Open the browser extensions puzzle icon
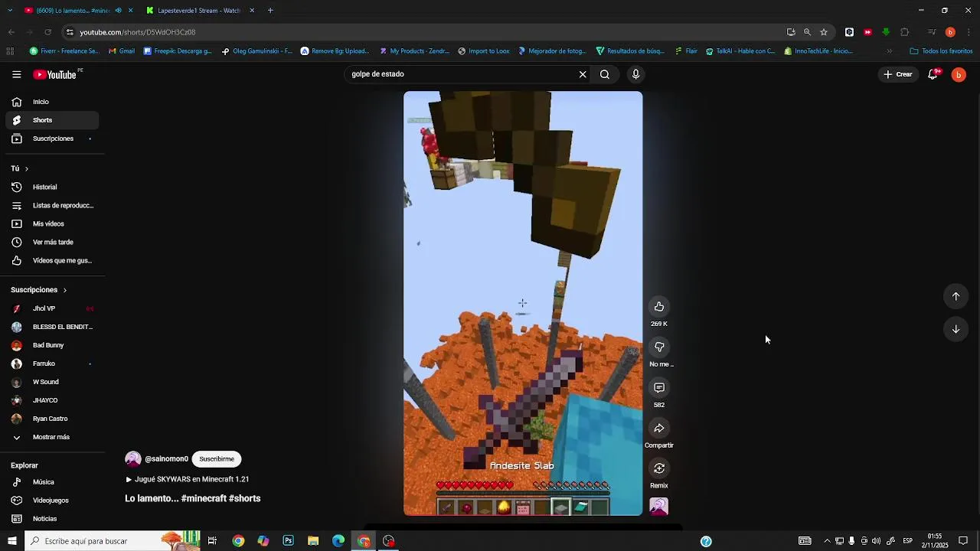This screenshot has width=980, height=551. click(904, 32)
